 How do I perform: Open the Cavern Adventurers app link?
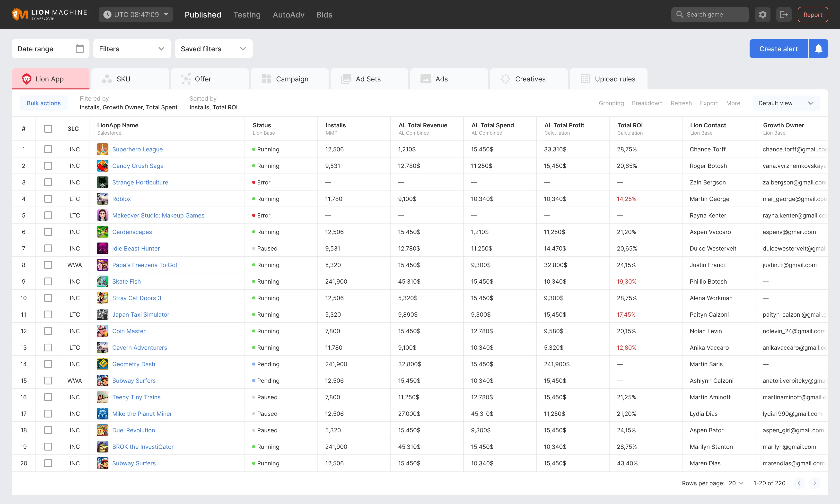(140, 348)
